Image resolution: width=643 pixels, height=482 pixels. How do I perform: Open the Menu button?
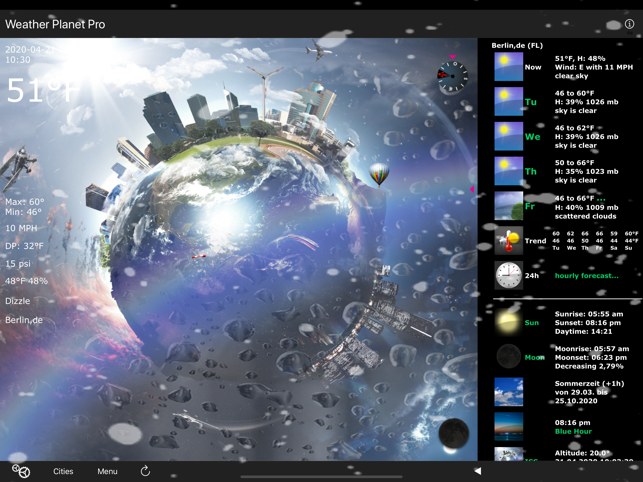[107, 471]
